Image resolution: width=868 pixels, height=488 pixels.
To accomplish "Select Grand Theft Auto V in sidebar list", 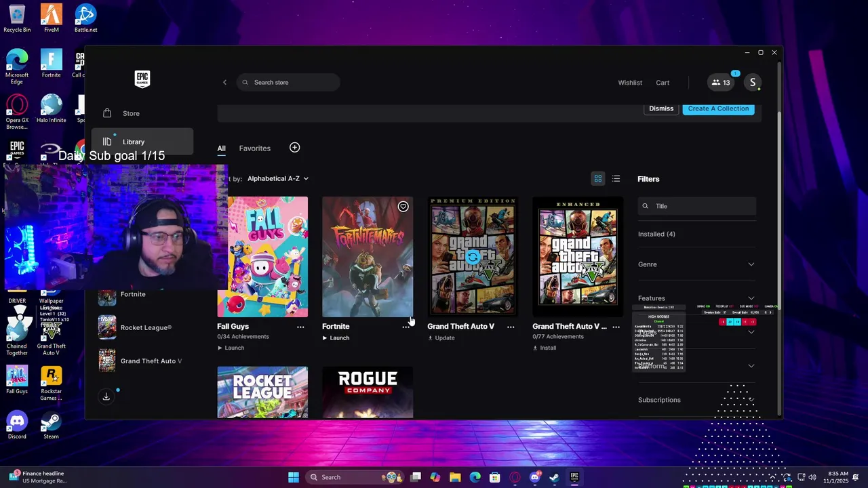I will click(140, 361).
